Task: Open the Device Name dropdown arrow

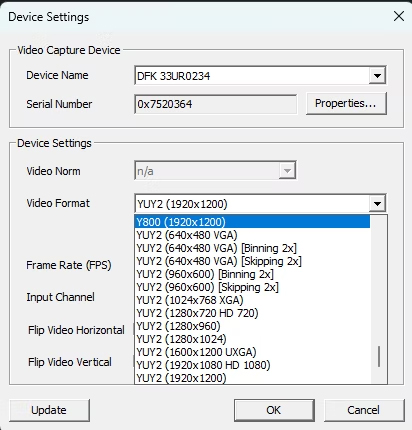Action: click(x=377, y=76)
